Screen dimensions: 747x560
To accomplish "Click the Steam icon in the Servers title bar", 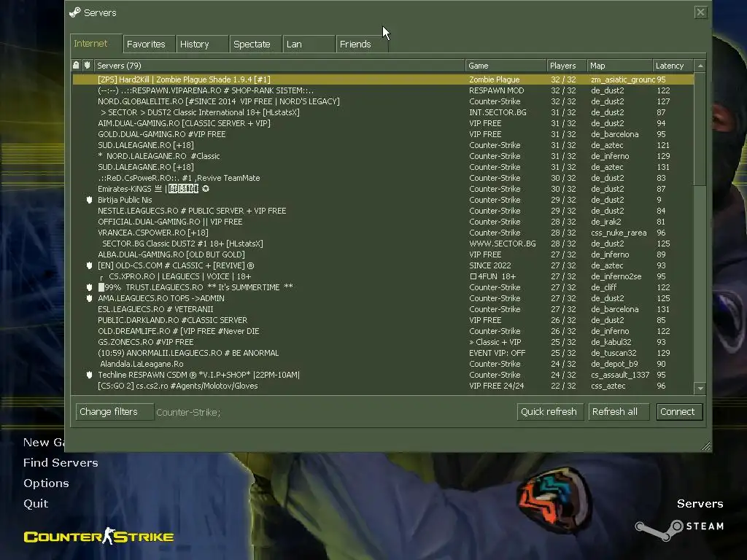I will click(75, 12).
